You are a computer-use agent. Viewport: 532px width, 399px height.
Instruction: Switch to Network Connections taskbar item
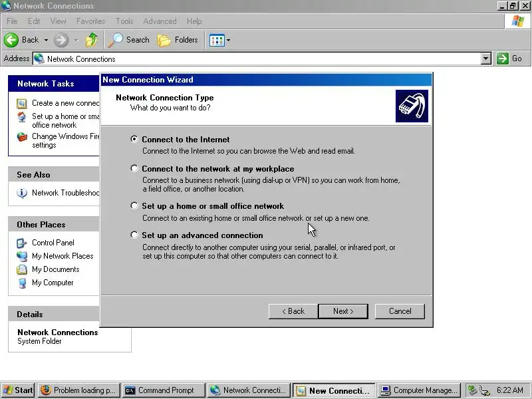[x=249, y=390]
